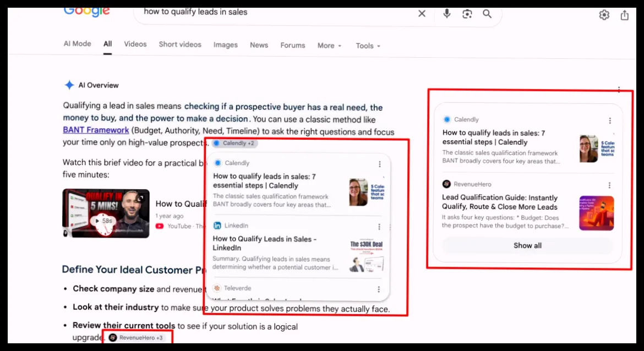644x351 pixels.
Task: Open the three-dot menu for the LinkedIn result
Action: [379, 227]
